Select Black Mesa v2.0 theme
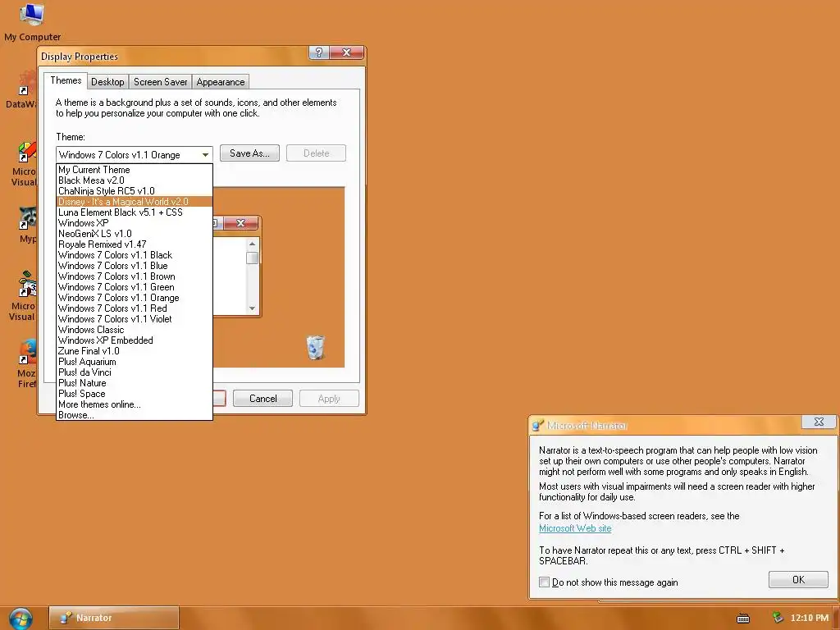 [135, 180]
